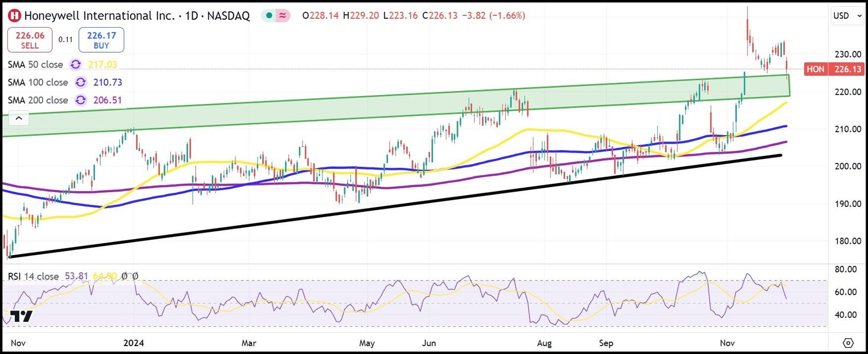Collapse the indicator legend with chevron

click(x=19, y=118)
